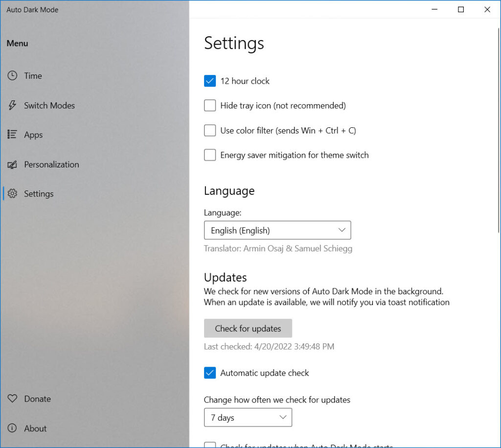The image size is (501, 448).
Task: Click the heart icon beside Donate
Action: [12, 399]
